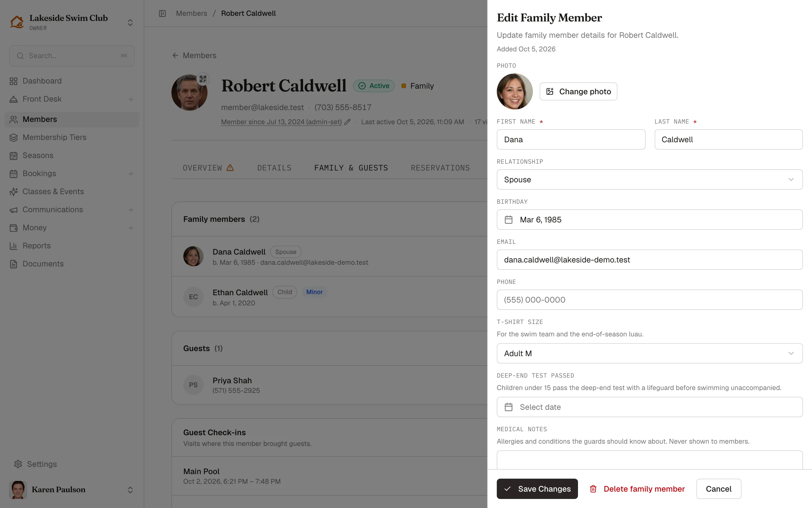Click the plus icon beside Money
812x508 pixels.
click(131, 228)
